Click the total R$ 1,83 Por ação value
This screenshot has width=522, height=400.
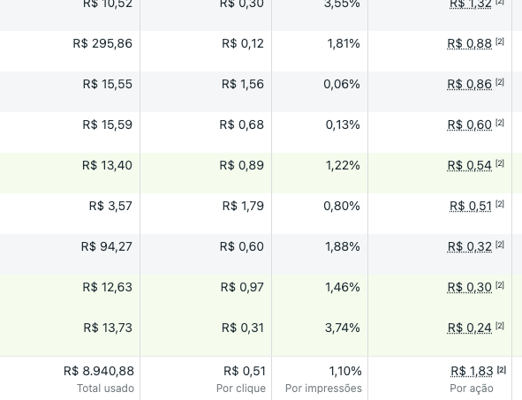tap(472, 371)
